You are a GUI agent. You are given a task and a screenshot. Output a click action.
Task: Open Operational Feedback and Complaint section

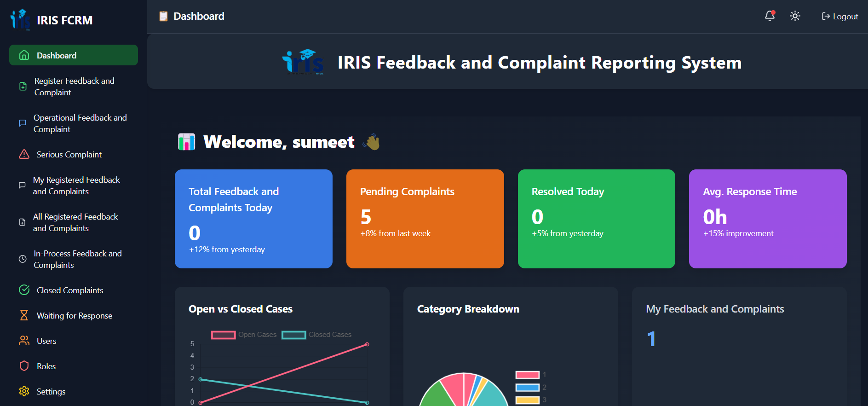80,123
